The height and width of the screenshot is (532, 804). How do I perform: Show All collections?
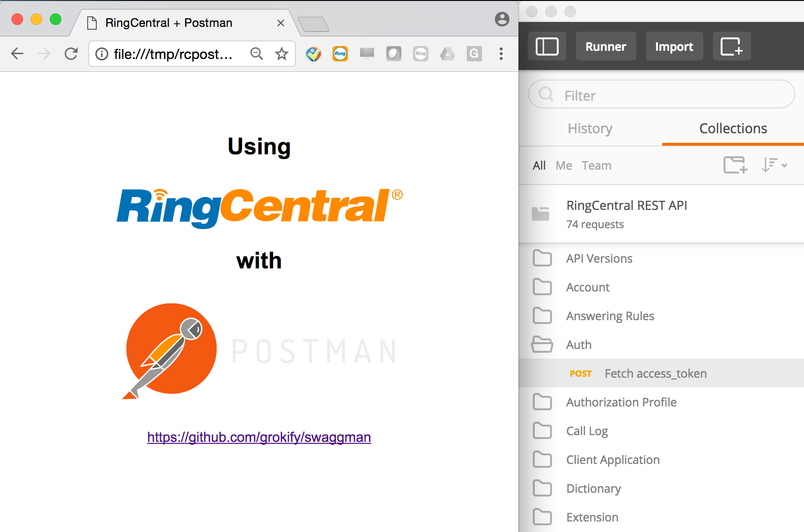point(539,165)
